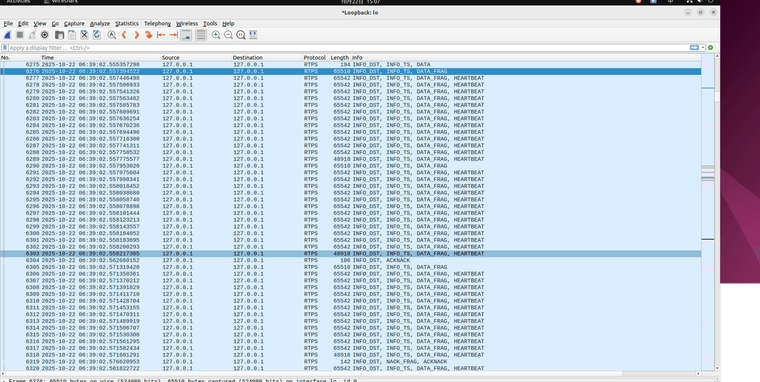
Task: Select packet 6290 in the list
Action: (x=350, y=166)
